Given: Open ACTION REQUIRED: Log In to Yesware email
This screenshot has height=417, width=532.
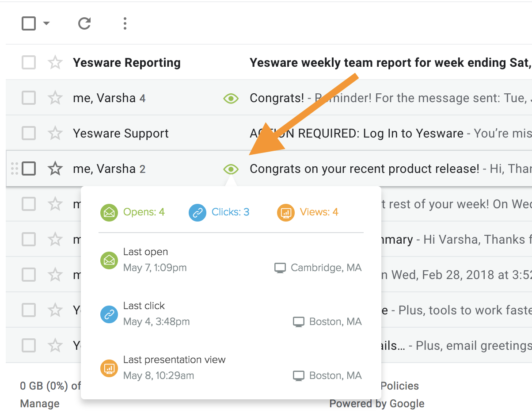Looking at the screenshot, I should pyautogui.click(x=356, y=134).
